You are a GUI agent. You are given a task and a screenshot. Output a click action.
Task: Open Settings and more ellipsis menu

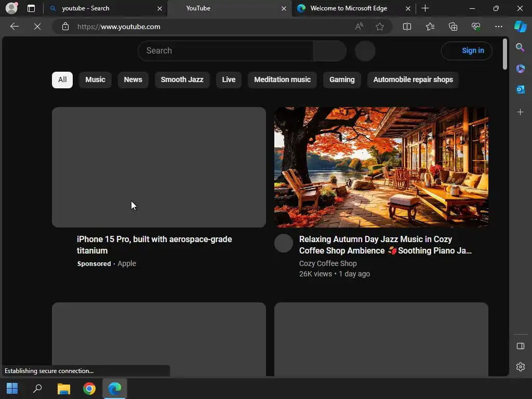(498, 26)
